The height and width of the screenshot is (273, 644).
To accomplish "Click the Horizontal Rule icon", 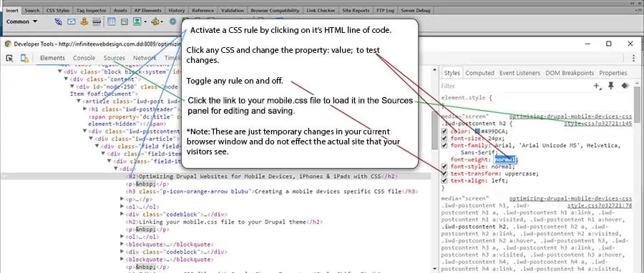I will click(x=96, y=21).
